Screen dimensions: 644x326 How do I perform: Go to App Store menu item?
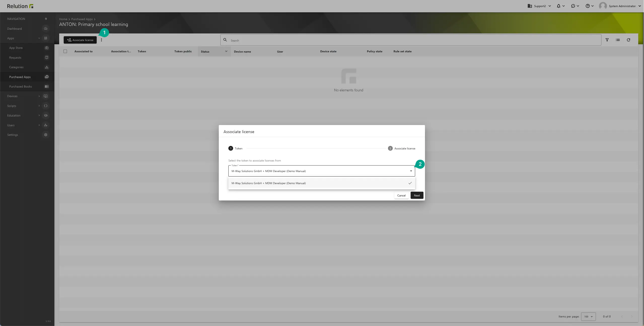tap(16, 48)
